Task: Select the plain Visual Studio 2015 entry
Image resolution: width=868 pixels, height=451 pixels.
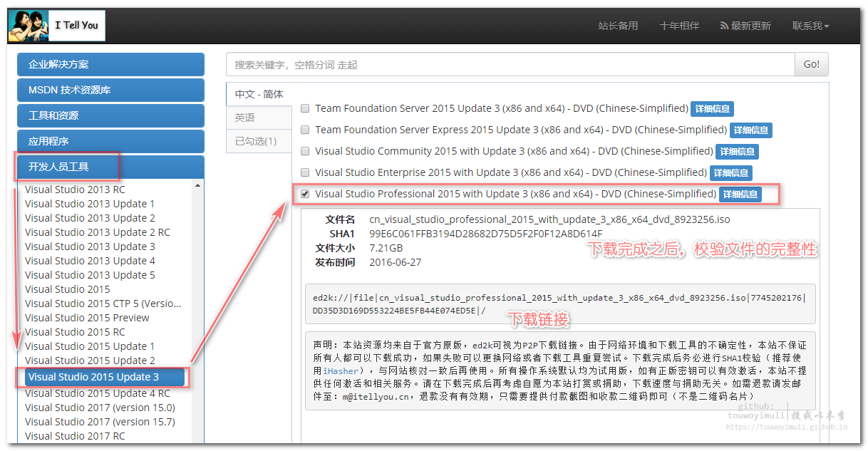Action: [x=68, y=289]
